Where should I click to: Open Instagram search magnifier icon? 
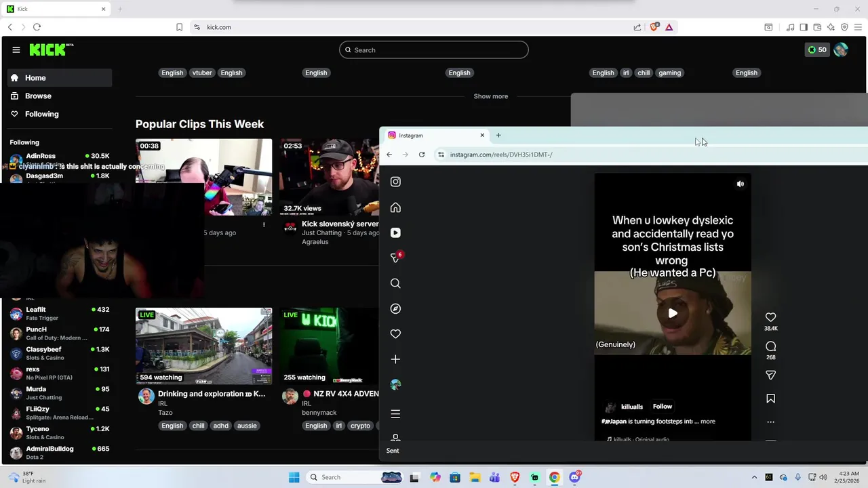point(395,283)
